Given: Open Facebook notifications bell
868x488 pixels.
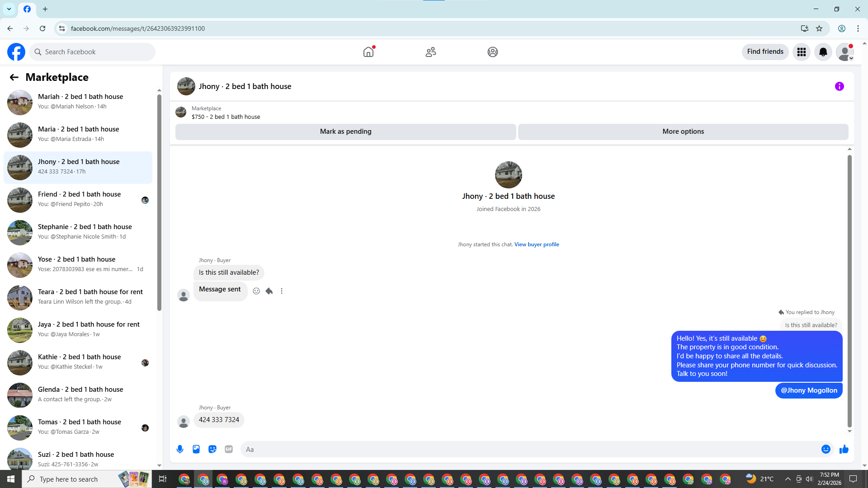Looking at the screenshot, I should click(x=823, y=52).
